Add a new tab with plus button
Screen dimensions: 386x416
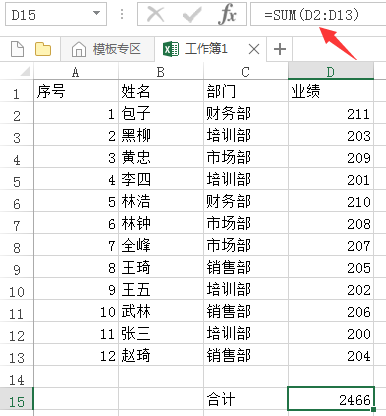tap(280, 49)
